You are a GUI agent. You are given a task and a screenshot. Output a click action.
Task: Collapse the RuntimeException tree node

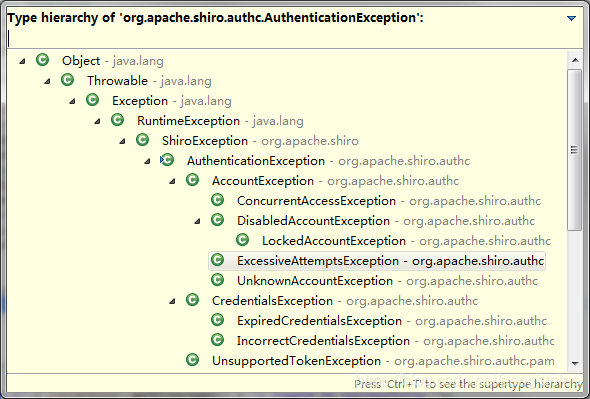point(97,121)
